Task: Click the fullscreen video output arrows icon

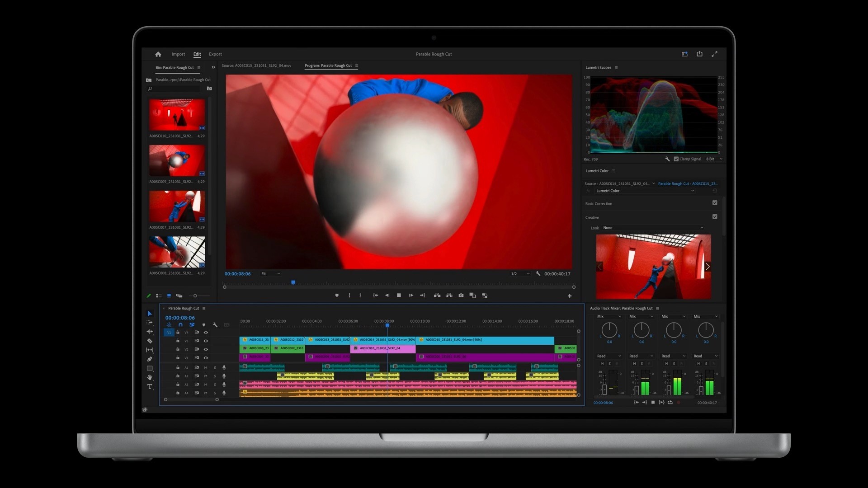Action: click(714, 54)
